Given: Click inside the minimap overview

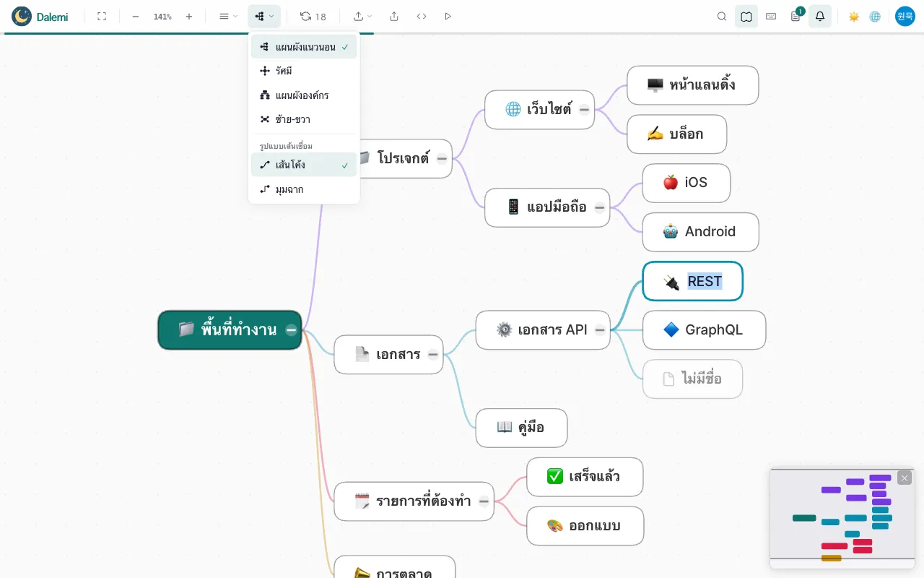Looking at the screenshot, I should 842,518.
